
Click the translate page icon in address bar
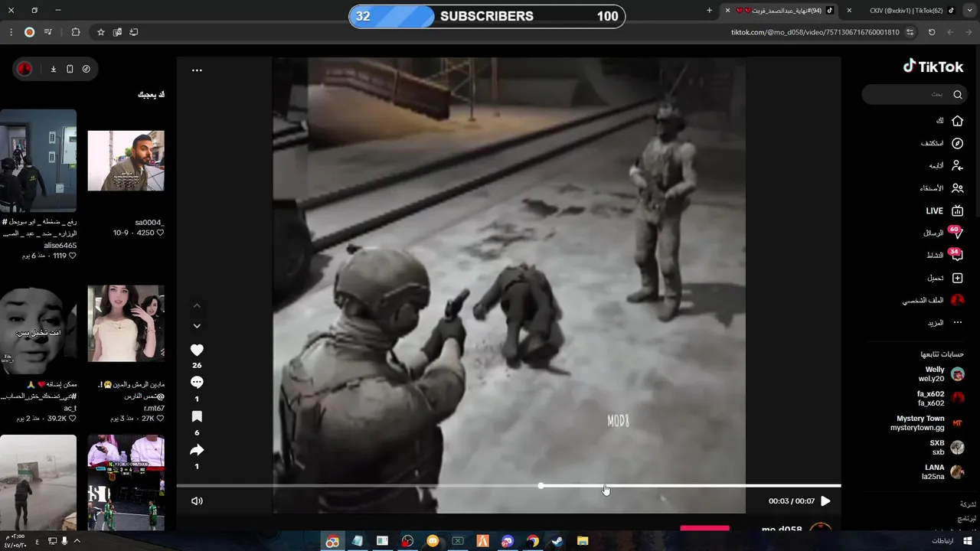[117, 32]
